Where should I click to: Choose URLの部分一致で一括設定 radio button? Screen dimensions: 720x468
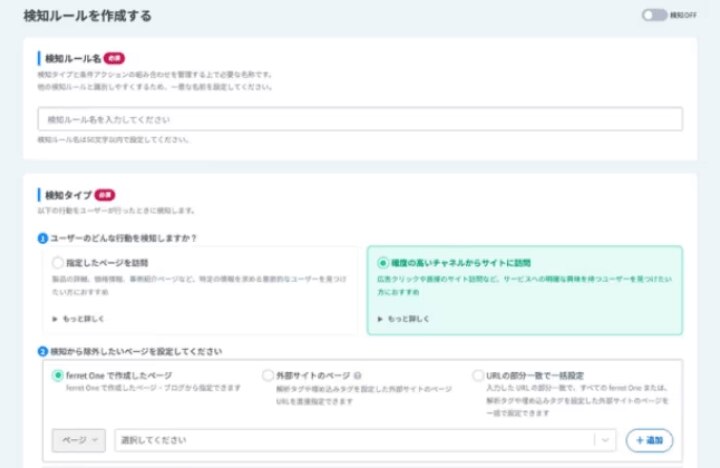478,375
